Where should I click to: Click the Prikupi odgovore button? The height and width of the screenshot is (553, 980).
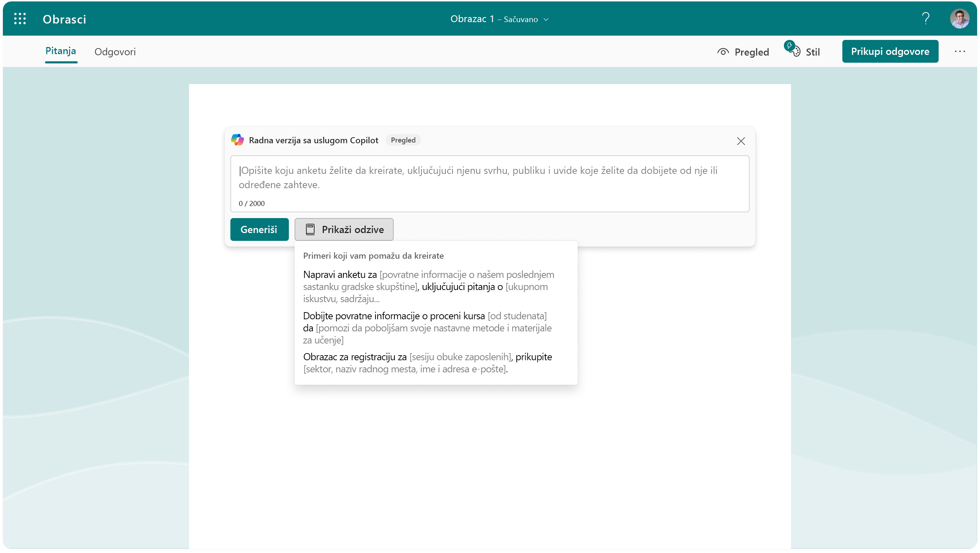tap(890, 51)
